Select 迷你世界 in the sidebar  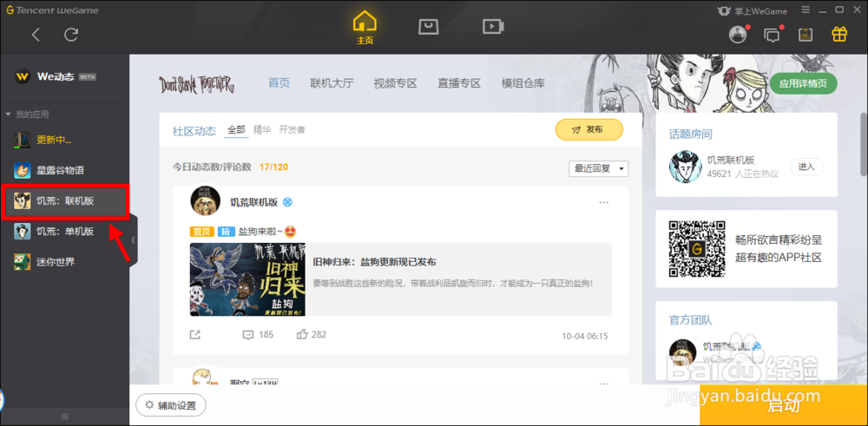(x=64, y=262)
